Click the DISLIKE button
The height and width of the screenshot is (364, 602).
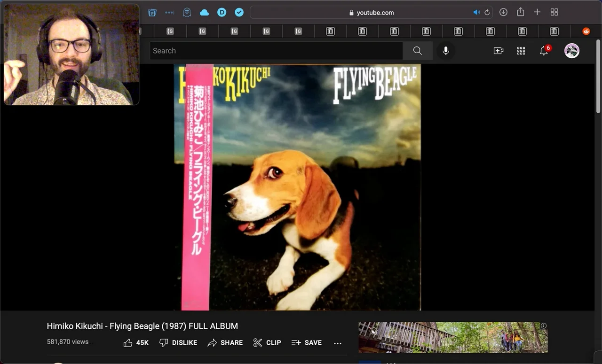[x=178, y=343]
